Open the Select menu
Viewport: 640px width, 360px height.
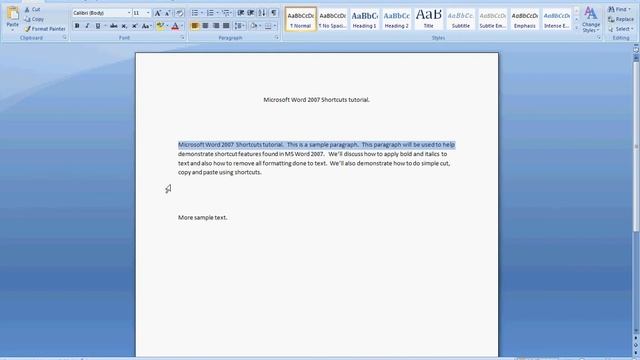(x=621, y=29)
